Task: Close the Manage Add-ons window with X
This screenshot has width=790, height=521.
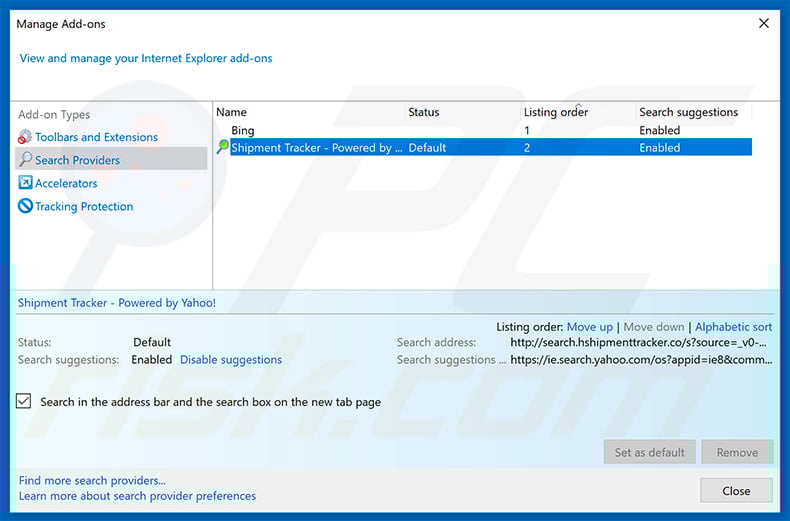Action: [x=764, y=23]
